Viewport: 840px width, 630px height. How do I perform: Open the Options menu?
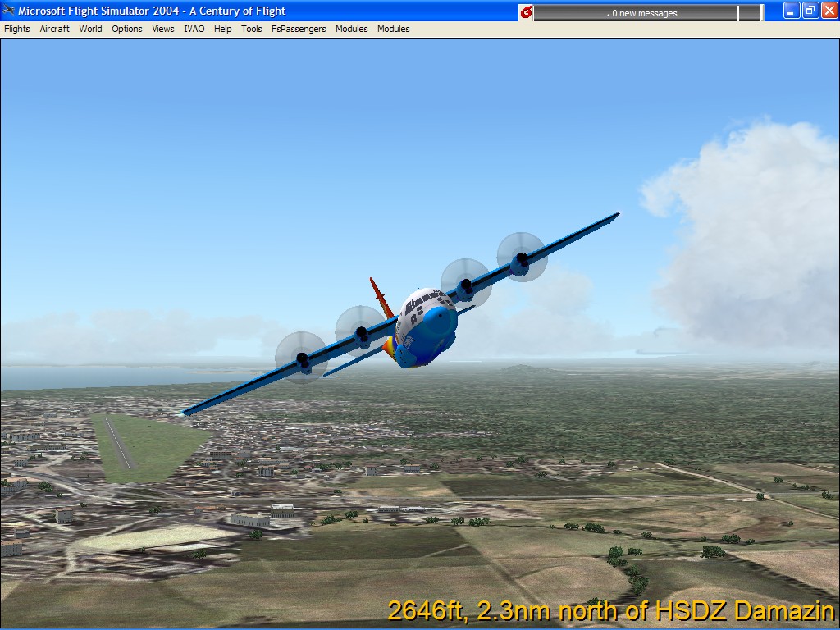coord(127,29)
